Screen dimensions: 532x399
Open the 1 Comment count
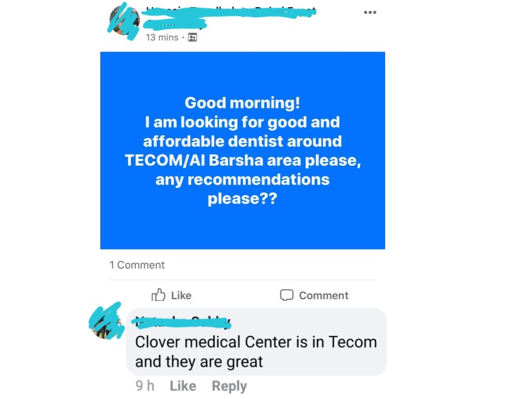[x=137, y=265]
